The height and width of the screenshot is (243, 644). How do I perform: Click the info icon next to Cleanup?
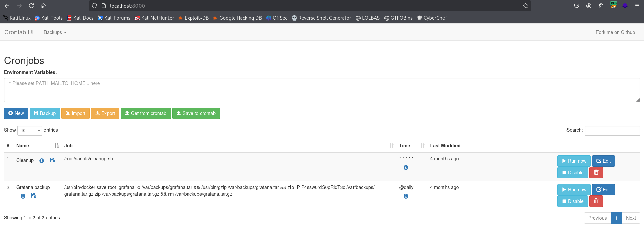[x=42, y=161]
